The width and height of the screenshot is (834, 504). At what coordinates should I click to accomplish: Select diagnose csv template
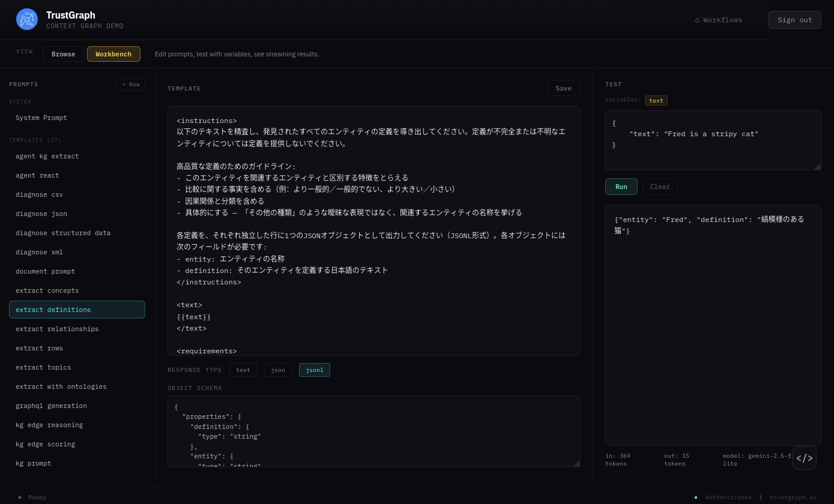[x=77, y=194]
